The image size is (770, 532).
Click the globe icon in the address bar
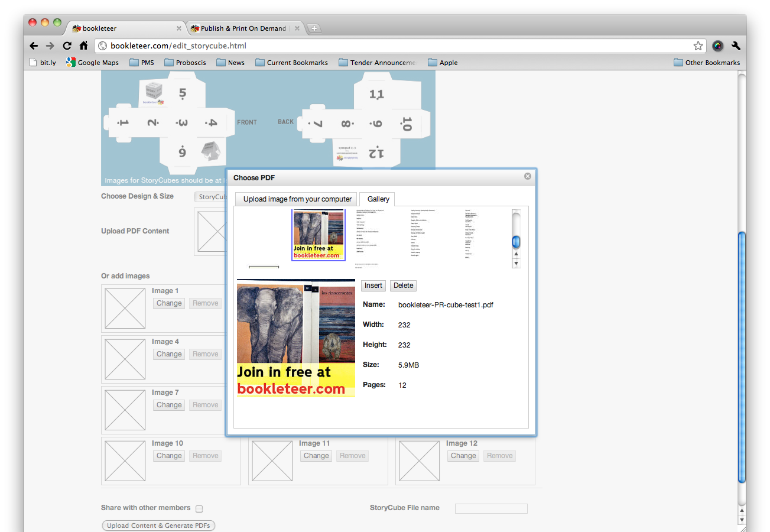point(102,46)
